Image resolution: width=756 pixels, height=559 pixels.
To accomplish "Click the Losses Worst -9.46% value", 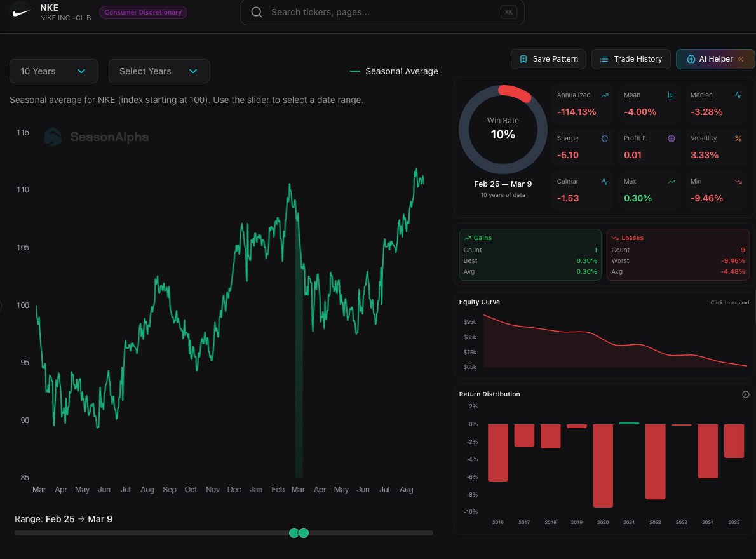I will (x=733, y=260).
